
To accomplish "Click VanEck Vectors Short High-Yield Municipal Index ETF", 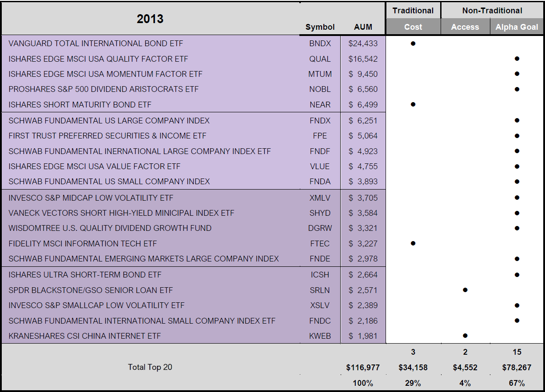I will click(x=121, y=213).
